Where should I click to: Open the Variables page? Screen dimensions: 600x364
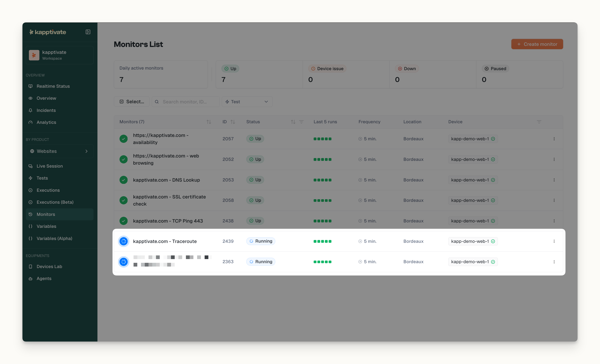coord(59,226)
